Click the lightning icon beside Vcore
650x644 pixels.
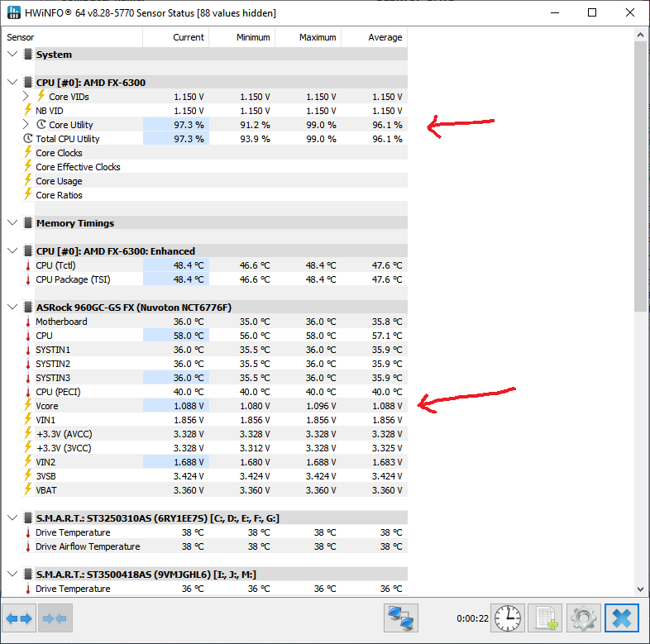[28, 405]
